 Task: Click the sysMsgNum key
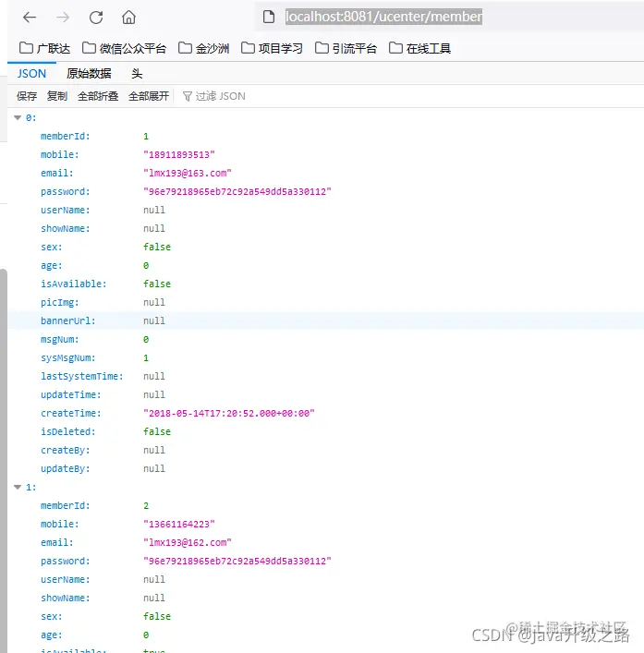67,358
